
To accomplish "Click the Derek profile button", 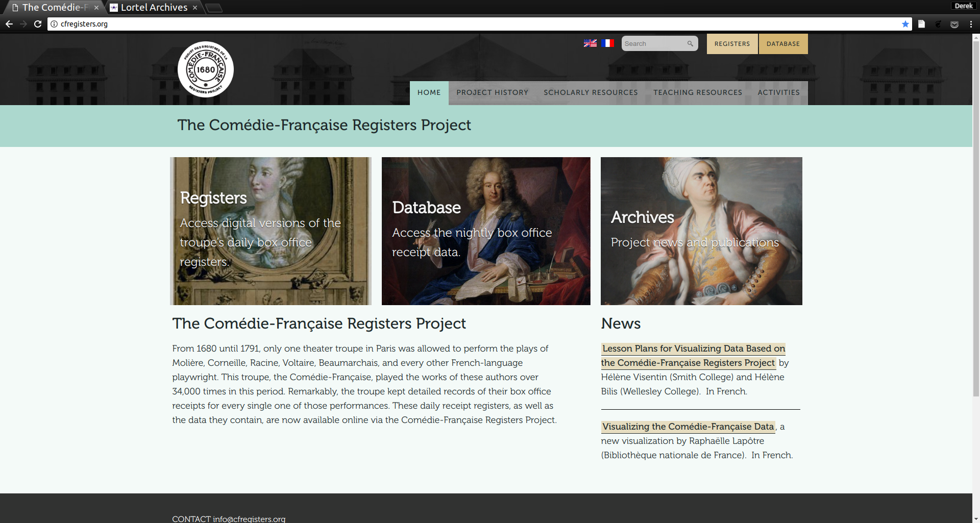I will coord(964,6).
